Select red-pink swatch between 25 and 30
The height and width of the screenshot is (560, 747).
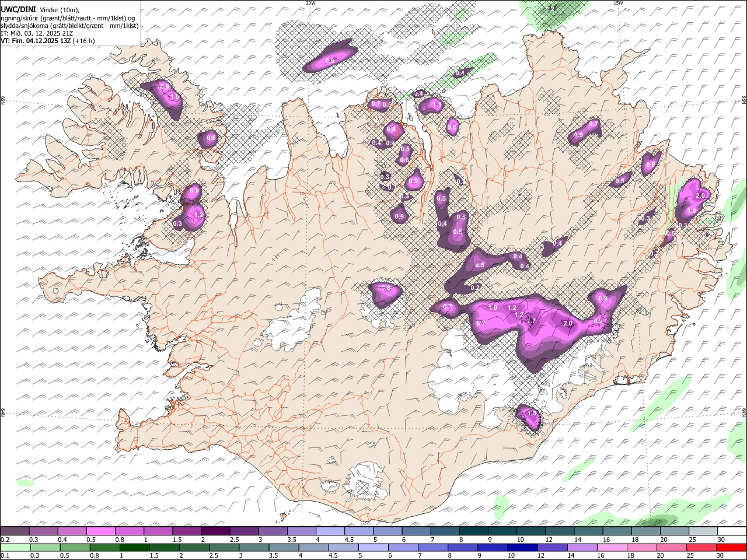[x=701, y=548]
